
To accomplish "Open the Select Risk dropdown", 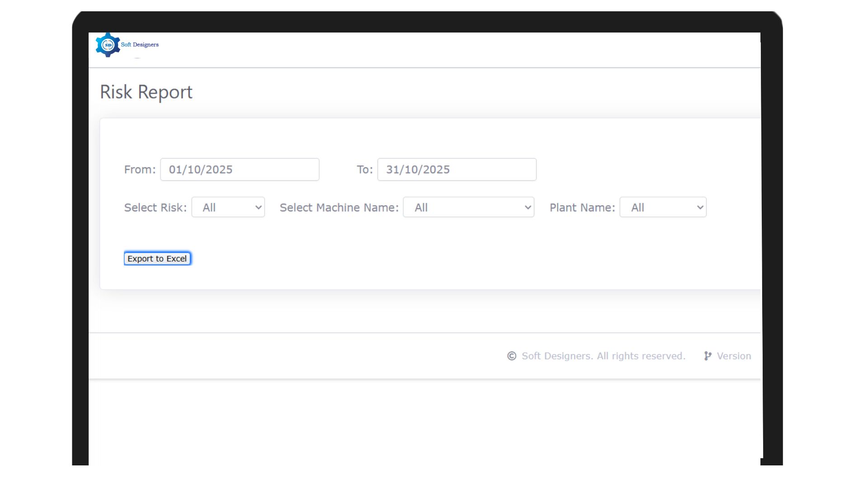I will click(228, 207).
